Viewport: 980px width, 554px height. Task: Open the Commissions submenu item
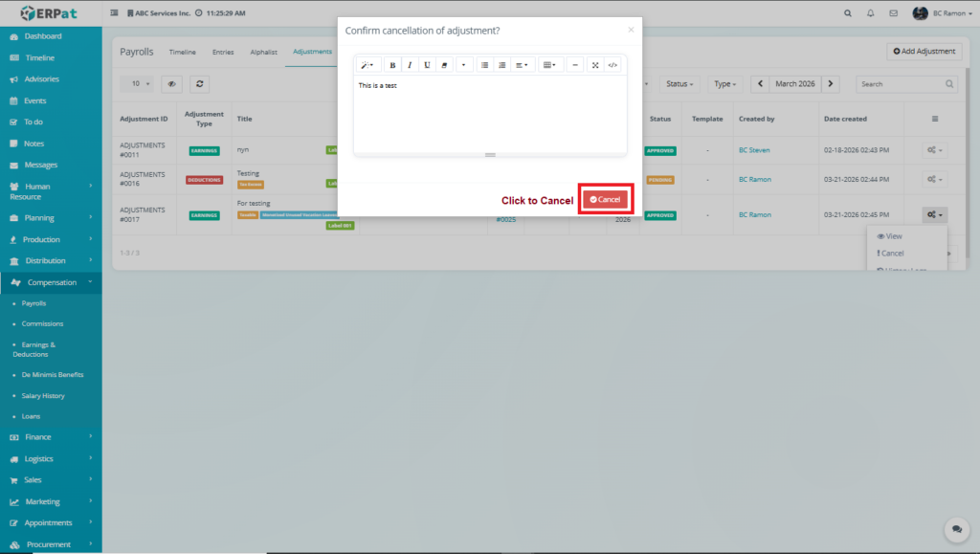click(x=42, y=323)
